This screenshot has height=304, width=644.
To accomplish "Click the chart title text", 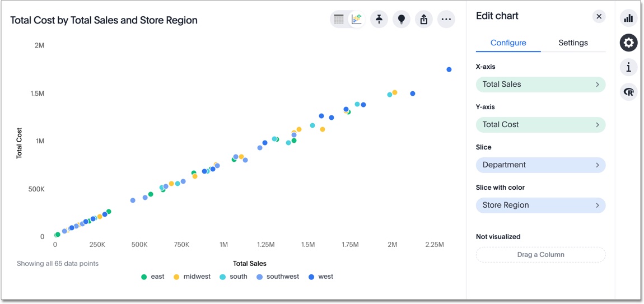I will [x=104, y=20].
